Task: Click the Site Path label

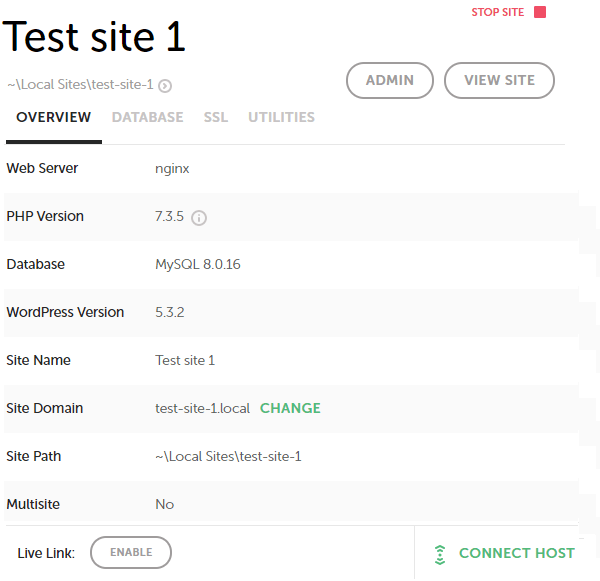Action: [x=34, y=456]
